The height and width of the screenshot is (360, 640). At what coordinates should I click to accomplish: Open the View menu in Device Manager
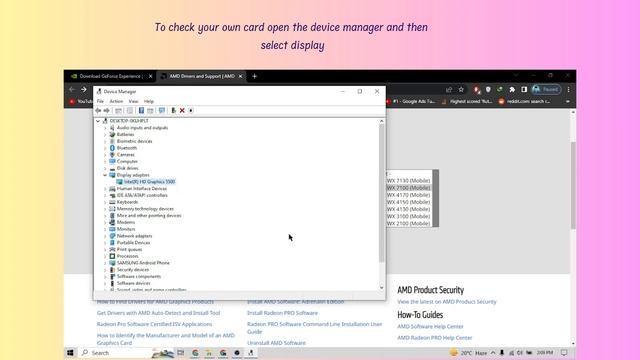[133, 101]
